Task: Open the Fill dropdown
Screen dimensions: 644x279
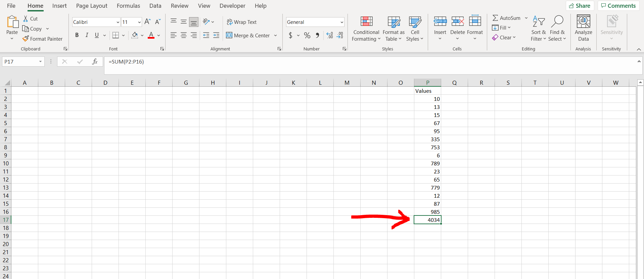Action: coord(501,28)
